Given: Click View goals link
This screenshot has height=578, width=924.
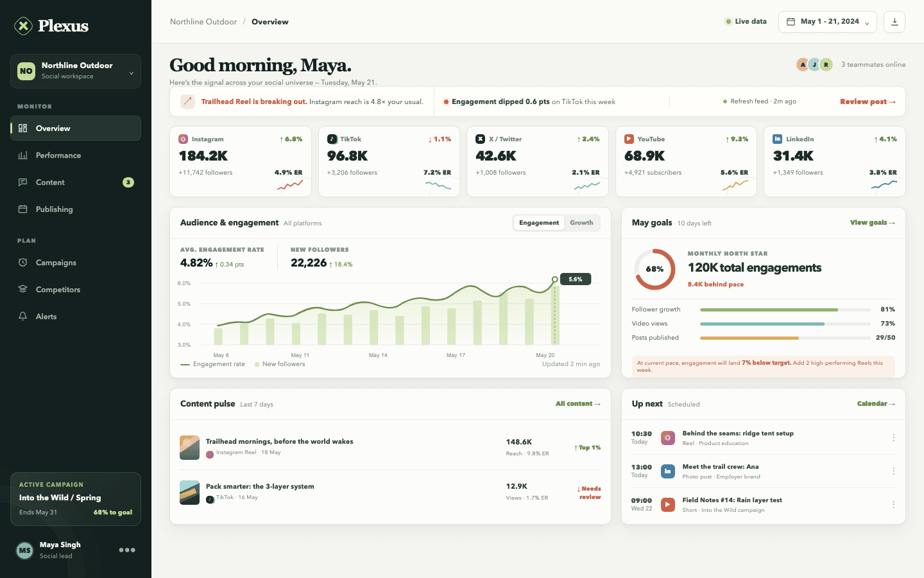Looking at the screenshot, I should pyautogui.click(x=873, y=223).
